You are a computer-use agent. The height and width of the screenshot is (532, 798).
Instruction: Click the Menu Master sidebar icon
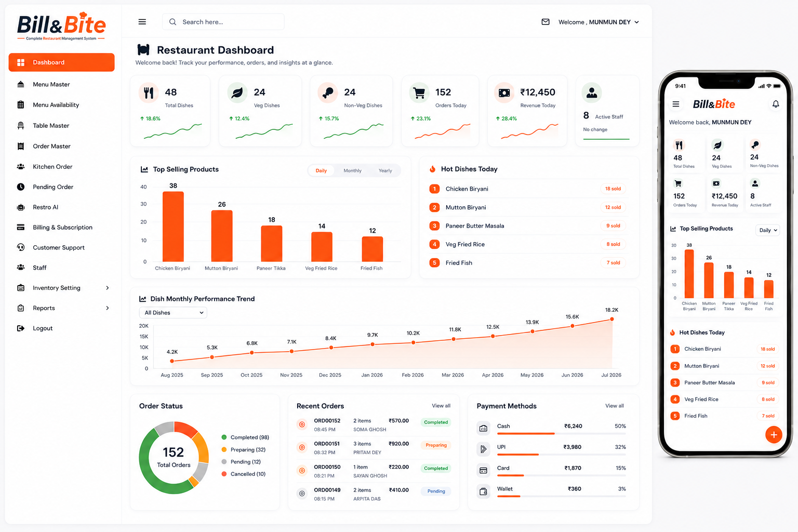pyautogui.click(x=21, y=84)
